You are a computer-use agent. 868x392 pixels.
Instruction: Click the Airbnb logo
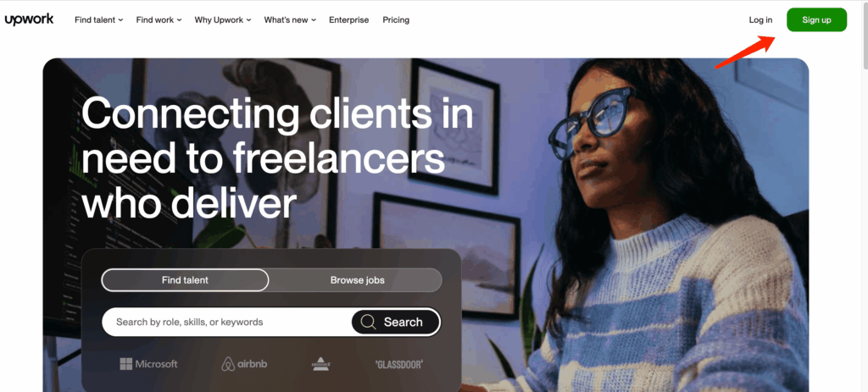pos(244,364)
